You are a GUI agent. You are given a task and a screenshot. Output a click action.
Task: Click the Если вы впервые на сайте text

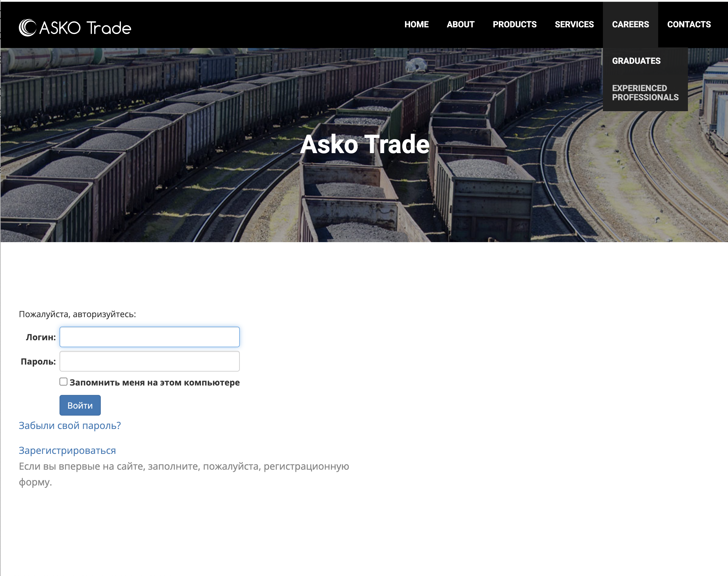click(x=184, y=474)
